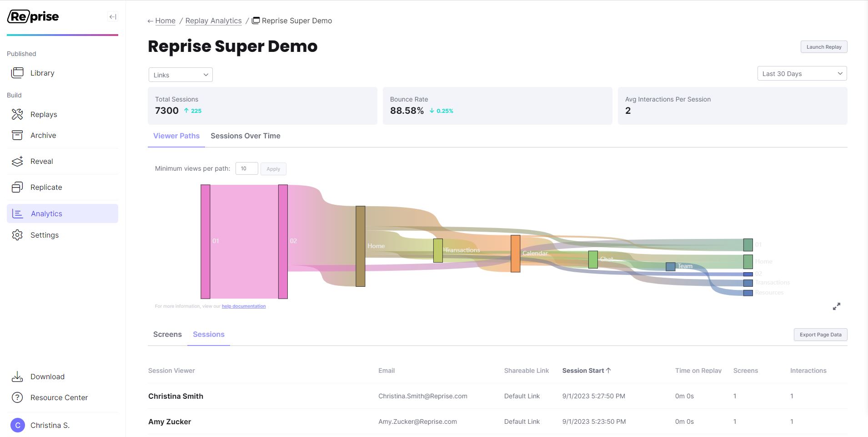The image size is (868, 437).
Task: Click the Avg Interactions Per Session card
Action: tap(733, 106)
